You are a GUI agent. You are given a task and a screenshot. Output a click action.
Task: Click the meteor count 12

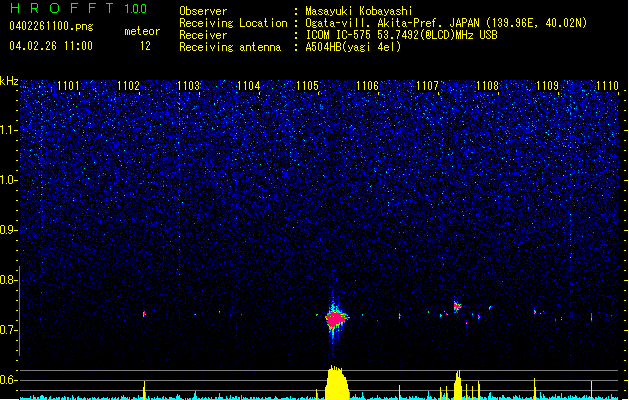click(145, 46)
